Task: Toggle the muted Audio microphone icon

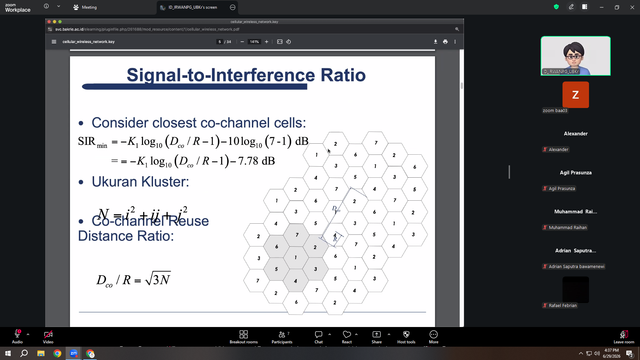Action: click(17, 335)
